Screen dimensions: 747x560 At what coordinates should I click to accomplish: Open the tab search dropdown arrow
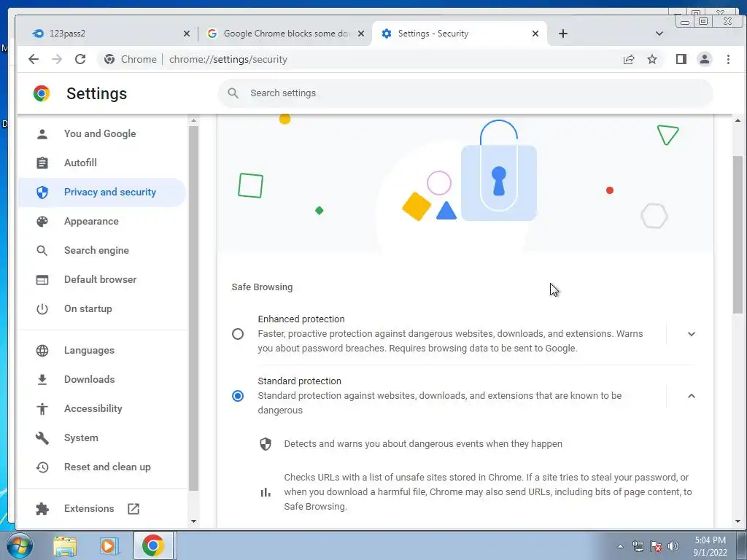pyautogui.click(x=659, y=34)
